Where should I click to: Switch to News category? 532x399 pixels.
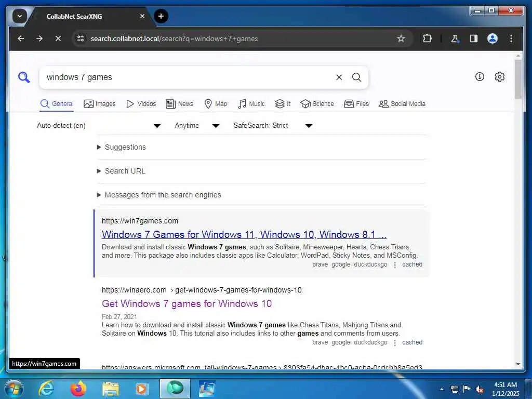coord(179,104)
